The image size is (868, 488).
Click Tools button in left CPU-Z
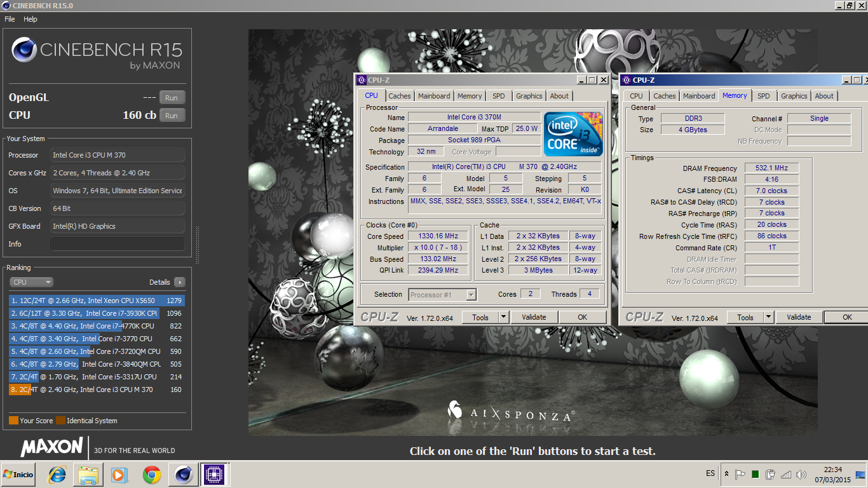coord(480,317)
